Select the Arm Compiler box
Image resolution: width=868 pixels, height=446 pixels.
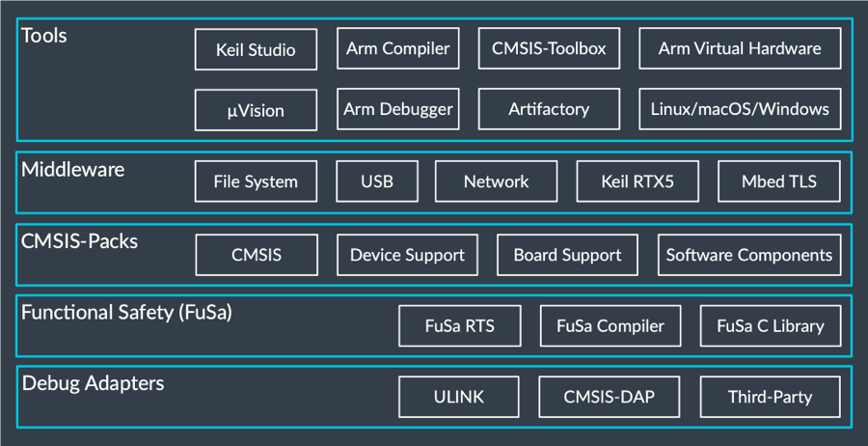coord(397,48)
